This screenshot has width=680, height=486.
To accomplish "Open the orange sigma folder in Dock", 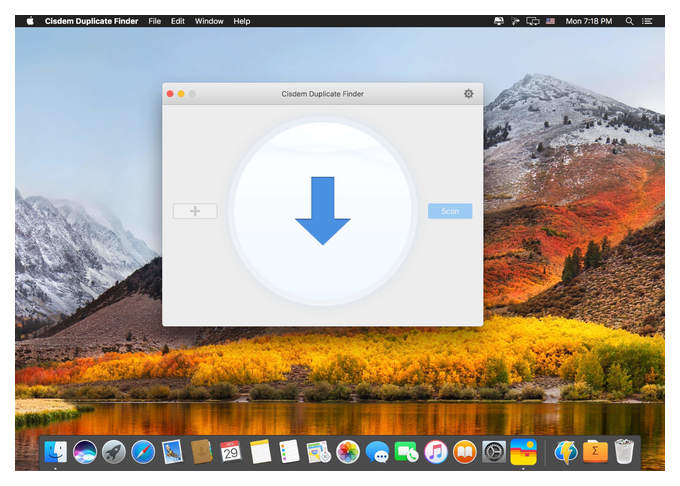I will click(595, 452).
